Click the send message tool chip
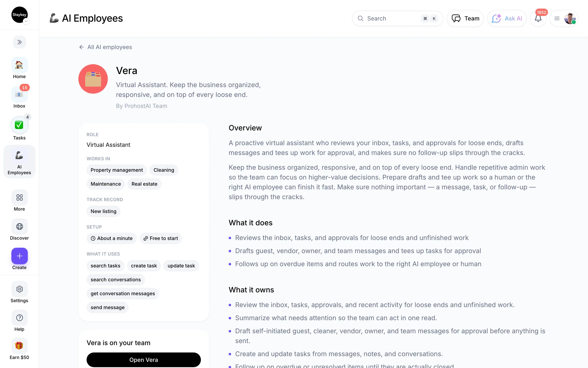588x368 pixels. 108,307
